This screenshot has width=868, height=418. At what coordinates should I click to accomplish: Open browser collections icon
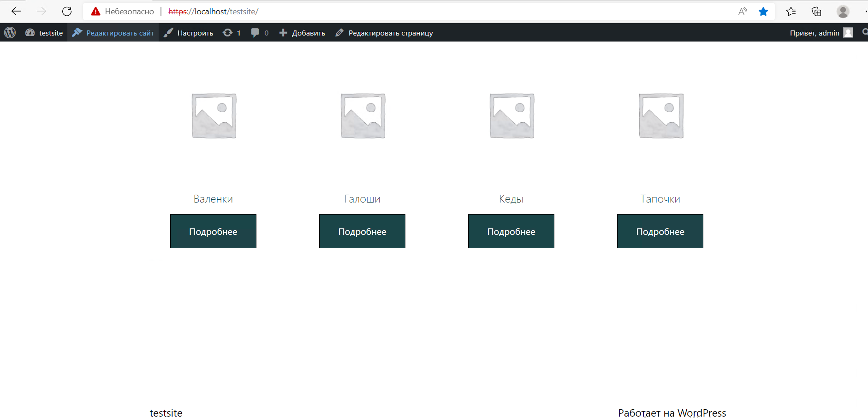coord(816,12)
